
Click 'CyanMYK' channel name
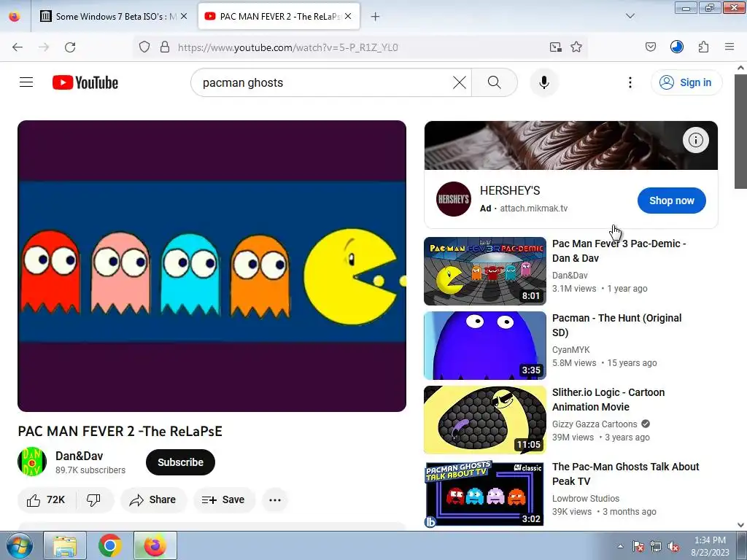click(570, 349)
